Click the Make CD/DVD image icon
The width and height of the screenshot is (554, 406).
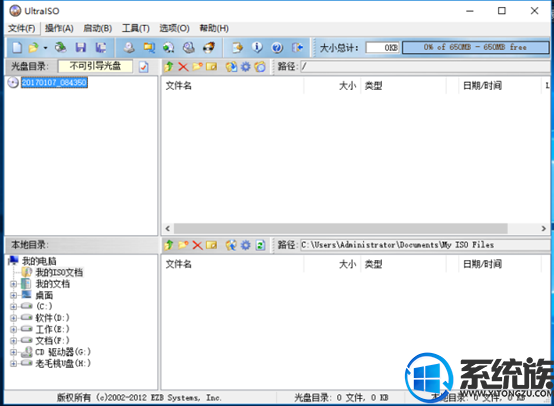tap(129, 47)
